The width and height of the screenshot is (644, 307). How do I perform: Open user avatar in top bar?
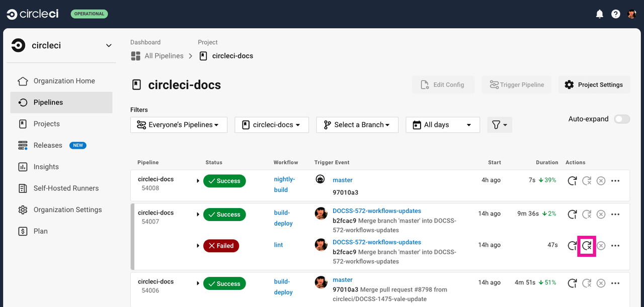tap(632, 14)
